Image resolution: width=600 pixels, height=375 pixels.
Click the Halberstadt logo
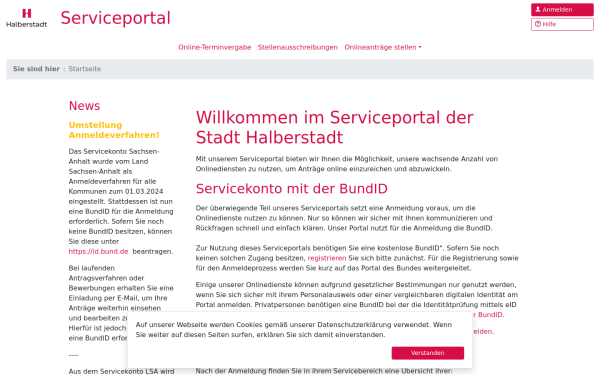pos(26,18)
